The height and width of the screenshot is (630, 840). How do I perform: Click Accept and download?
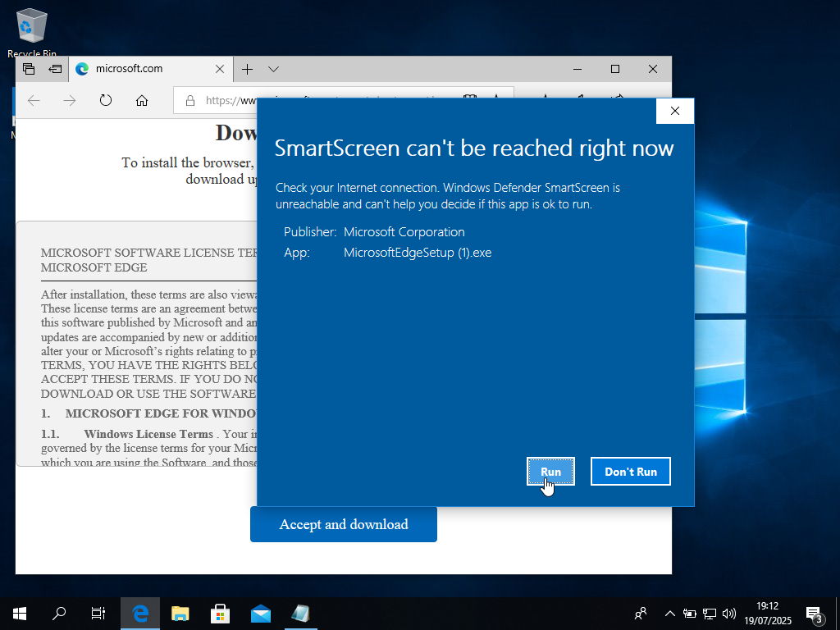click(x=343, y=524)
